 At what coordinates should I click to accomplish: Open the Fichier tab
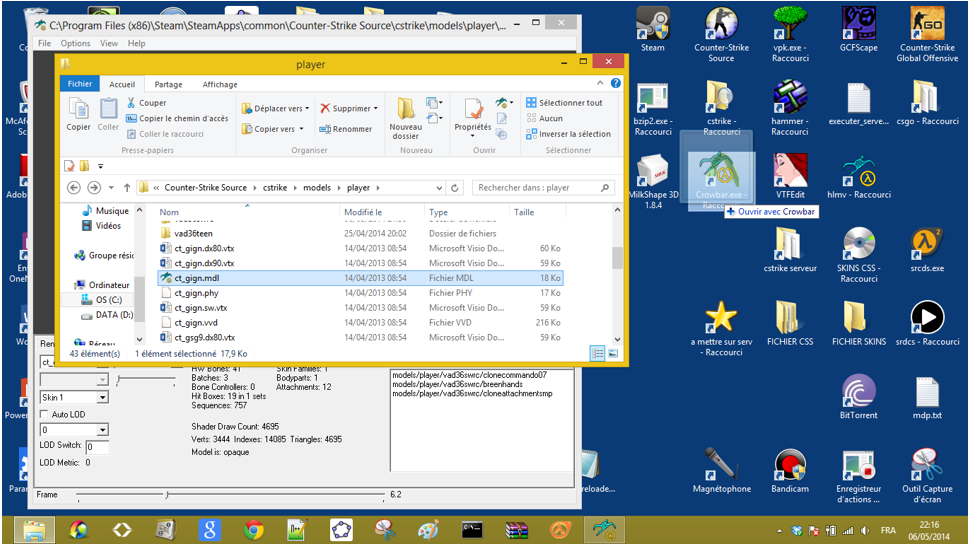tap(80, 83)
